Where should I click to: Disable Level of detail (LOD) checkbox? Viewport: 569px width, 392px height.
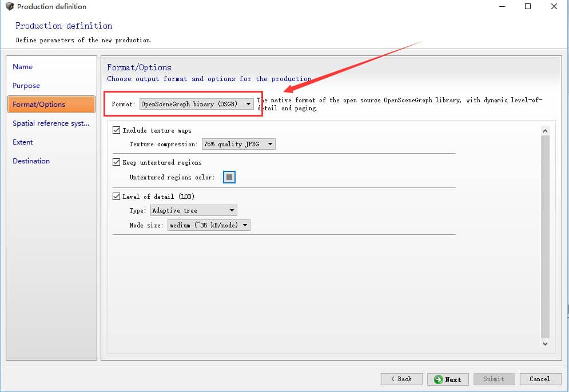[x=117, y=197]
